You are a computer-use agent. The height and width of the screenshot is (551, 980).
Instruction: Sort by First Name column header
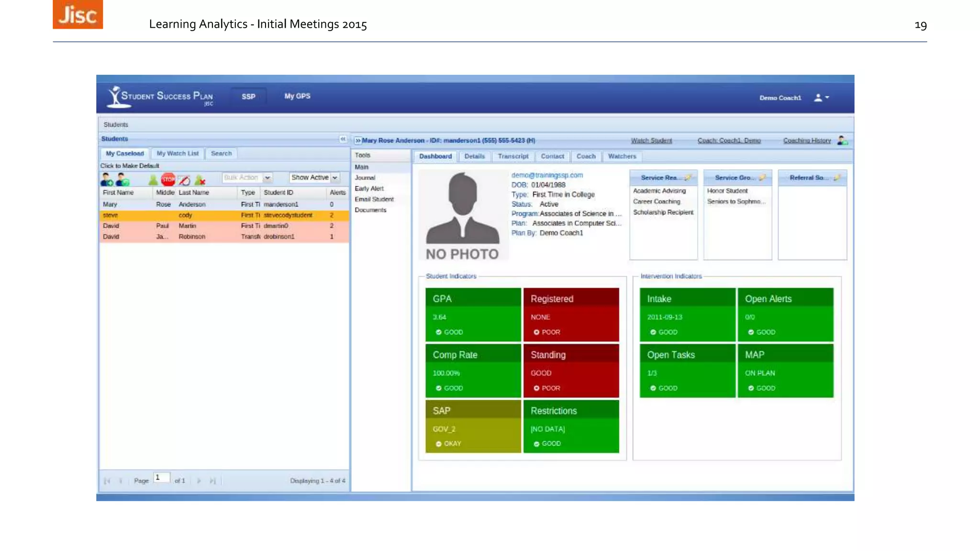[126, 192]
